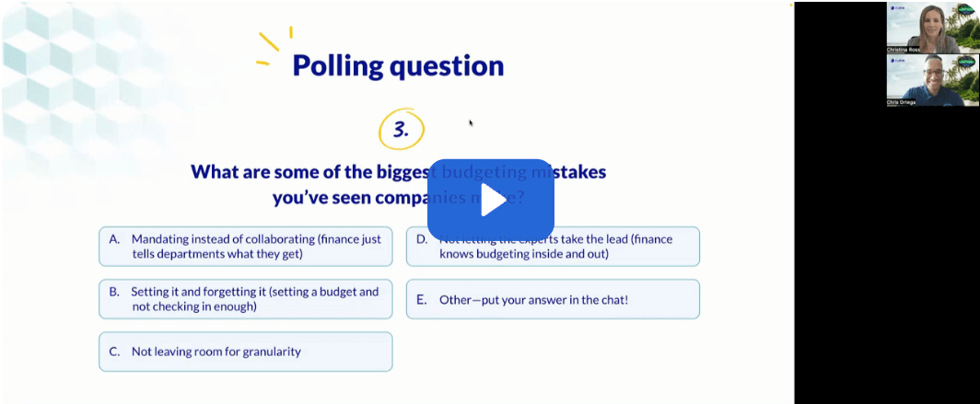Click the Chris Ortega name label
The height and width of the screenshot is (404, 980).
tap(903, 103)
